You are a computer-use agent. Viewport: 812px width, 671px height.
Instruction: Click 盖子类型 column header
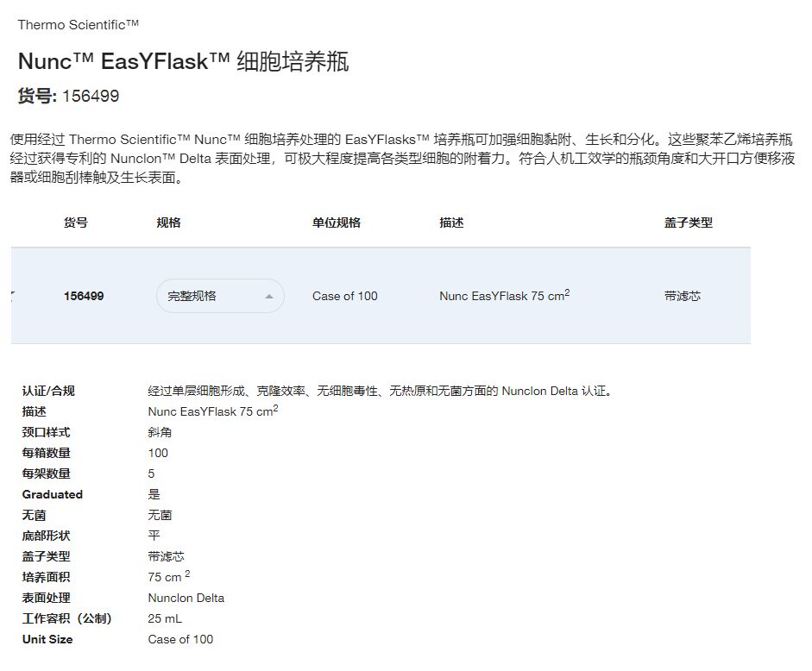689,223
